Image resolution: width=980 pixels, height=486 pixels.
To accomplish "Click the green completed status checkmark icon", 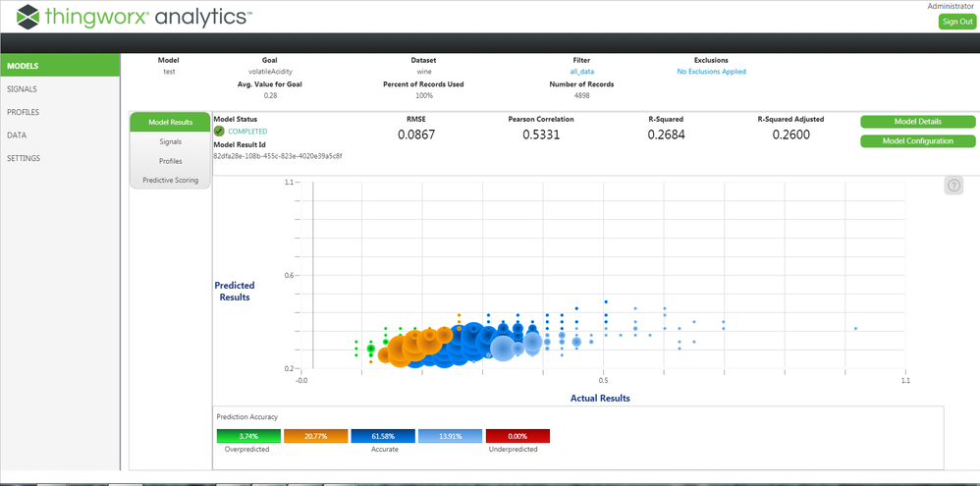I will [x=219, y=131].
